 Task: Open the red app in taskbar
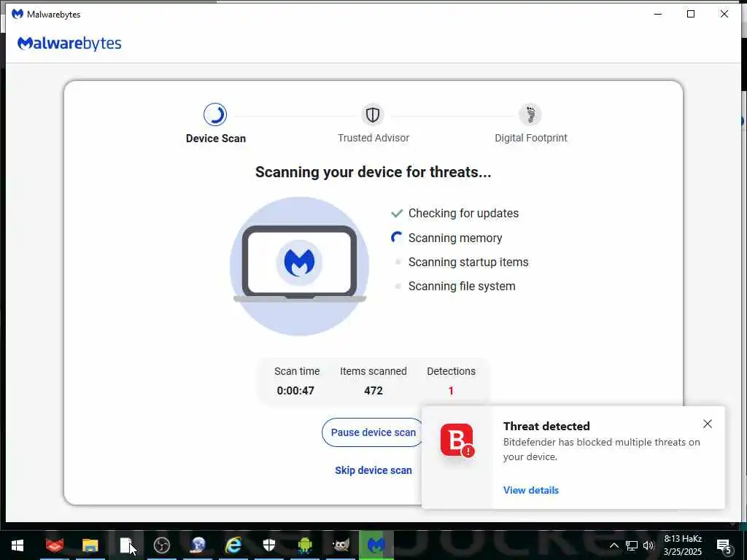[x=54, y=545]
